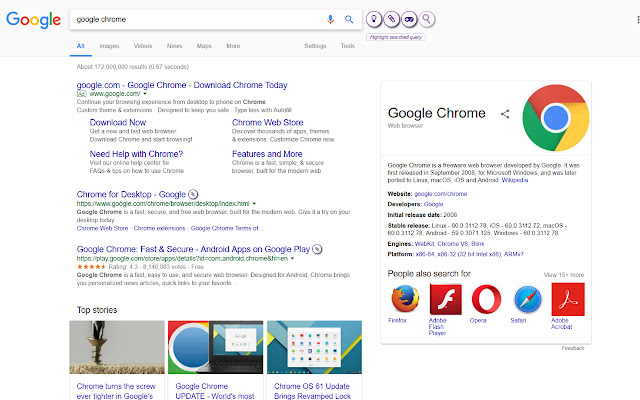
Task: Select the Adobe Flash Player icon
Action: 445,299
